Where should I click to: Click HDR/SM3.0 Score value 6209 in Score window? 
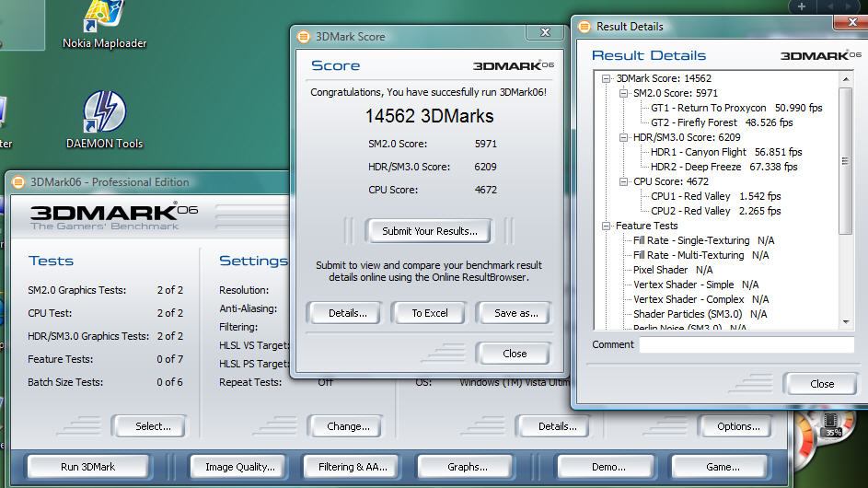click(x=485, y=167)
